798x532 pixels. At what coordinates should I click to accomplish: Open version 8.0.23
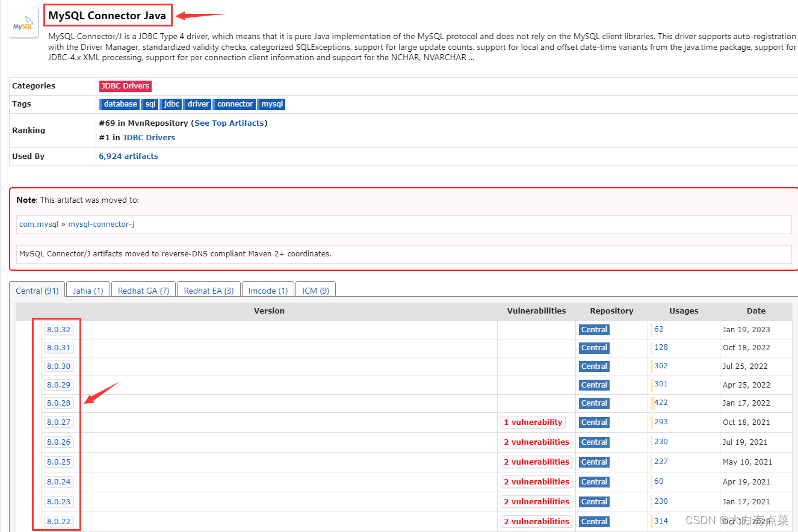(58, 502)
